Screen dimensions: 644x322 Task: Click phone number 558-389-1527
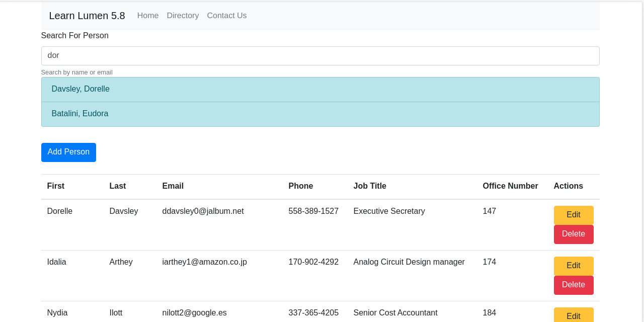pyautogui.click(x=313, y=211)
